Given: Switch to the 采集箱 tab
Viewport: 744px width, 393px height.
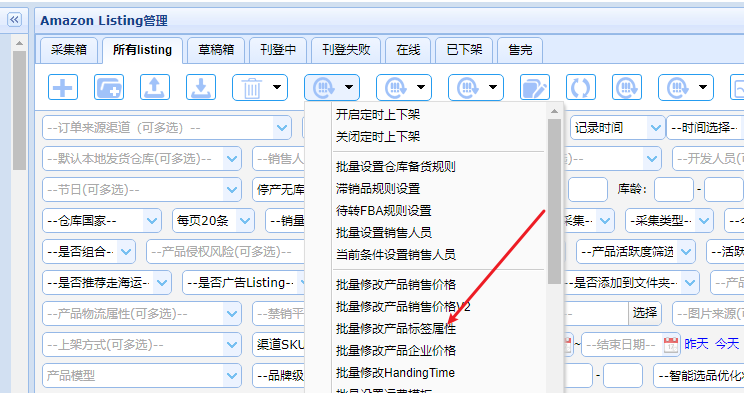Looking at the screenshot, I should coord(69,50).
